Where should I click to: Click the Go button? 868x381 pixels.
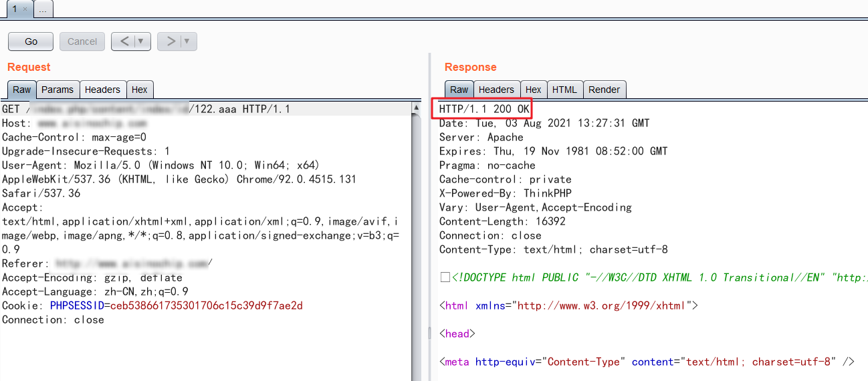(31, 41)
